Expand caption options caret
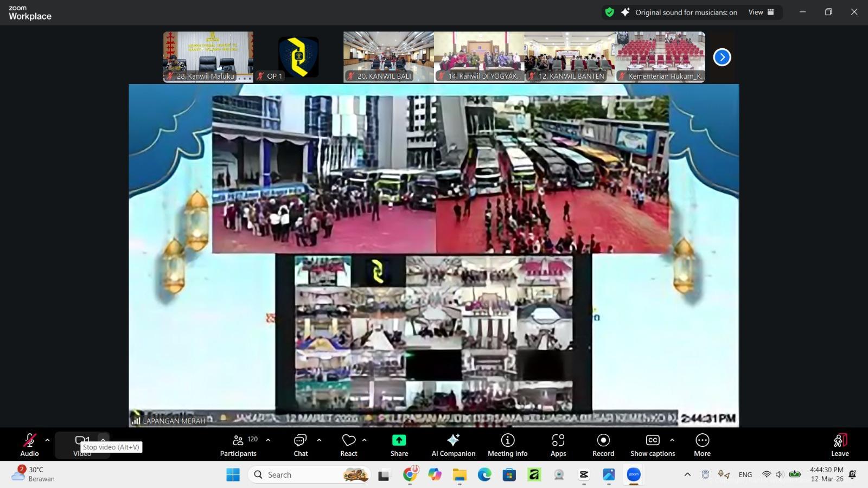This screenshot has height=488, width=868. click(x=672, y=440)
